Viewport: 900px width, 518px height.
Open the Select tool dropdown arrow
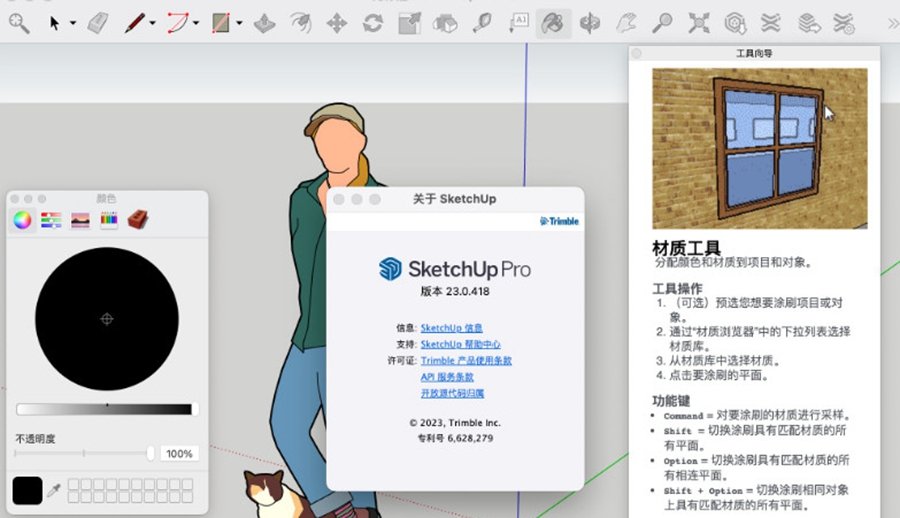73,24
